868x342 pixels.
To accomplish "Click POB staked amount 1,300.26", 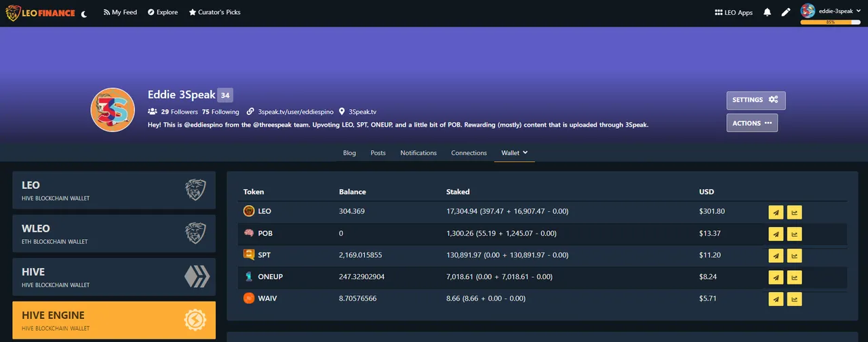I will point(460,233).
